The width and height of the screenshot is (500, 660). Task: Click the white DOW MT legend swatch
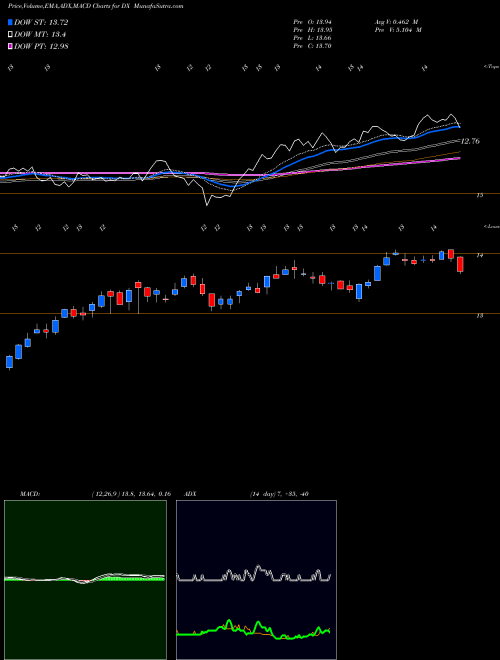(x=11, y=35)
